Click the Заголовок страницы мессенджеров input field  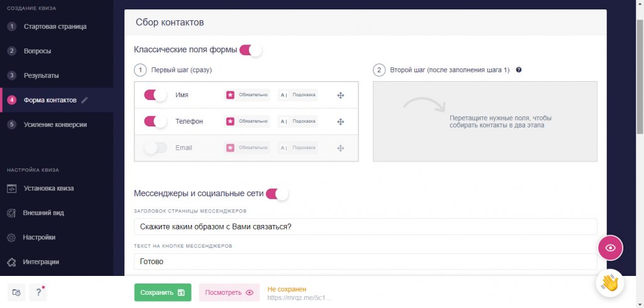click(x=365, y=227)
